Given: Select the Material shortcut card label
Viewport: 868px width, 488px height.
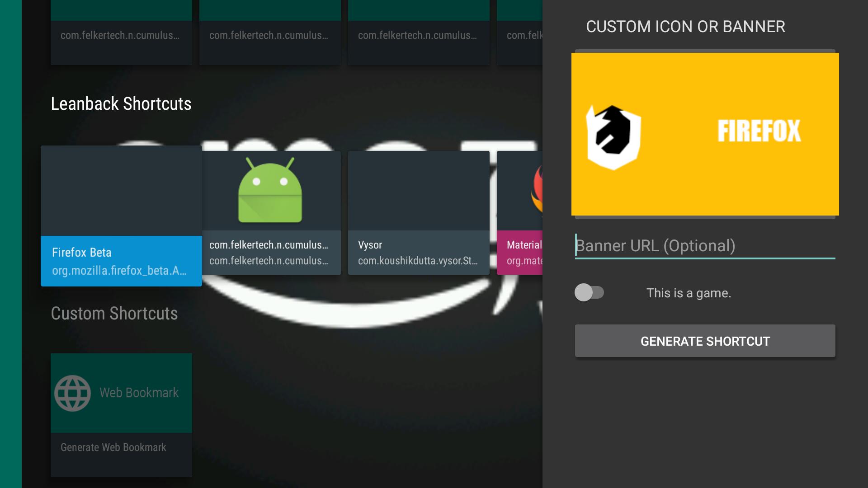Looking at the screenshot, I should click(524, 245).
